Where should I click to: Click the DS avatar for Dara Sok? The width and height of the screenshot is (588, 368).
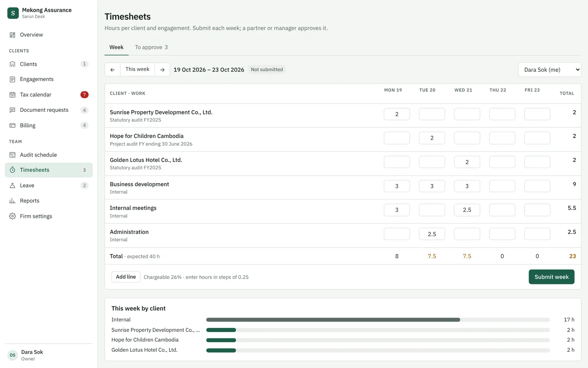[13, 355]
